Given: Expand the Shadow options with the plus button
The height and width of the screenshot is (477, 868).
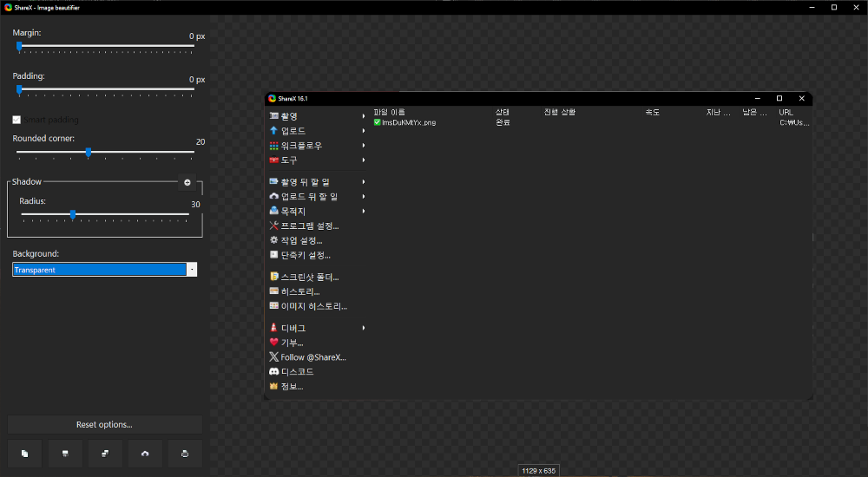Looking at the screenshot, I should click(187, 183).
